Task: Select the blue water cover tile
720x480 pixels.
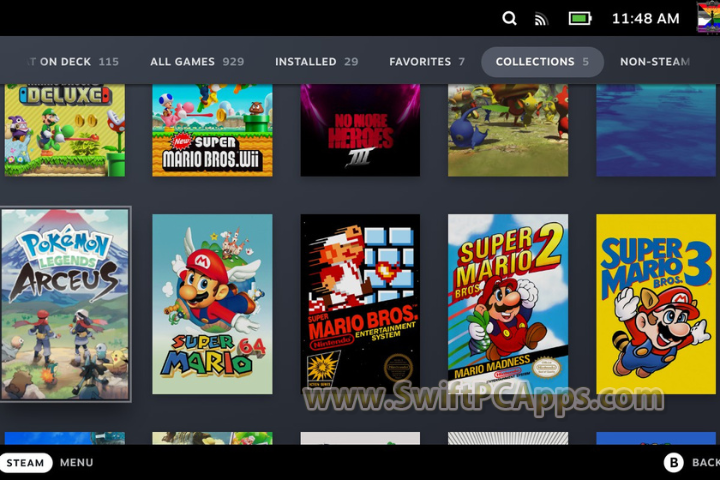Action: [656, 130]
